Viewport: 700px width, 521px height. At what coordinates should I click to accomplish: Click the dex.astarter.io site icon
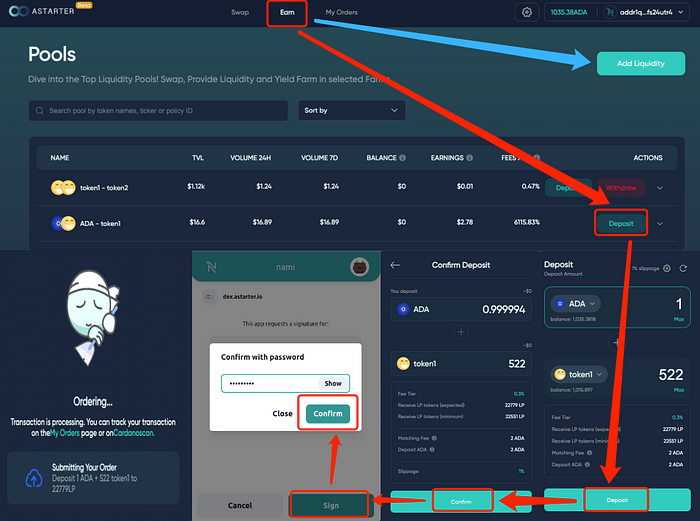(209, 296)
